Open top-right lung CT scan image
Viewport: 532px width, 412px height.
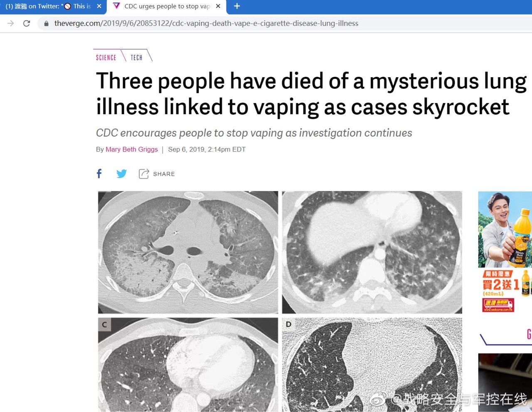tap(372, 252)
